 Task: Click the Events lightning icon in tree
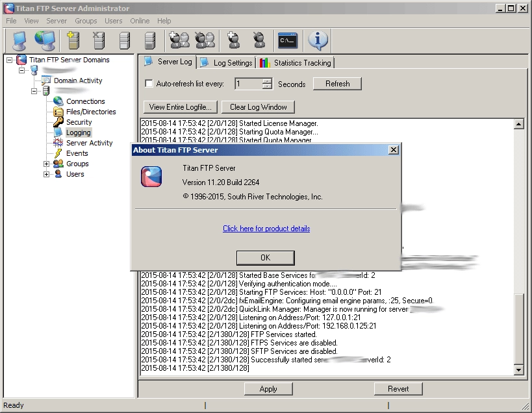point(58,153)
